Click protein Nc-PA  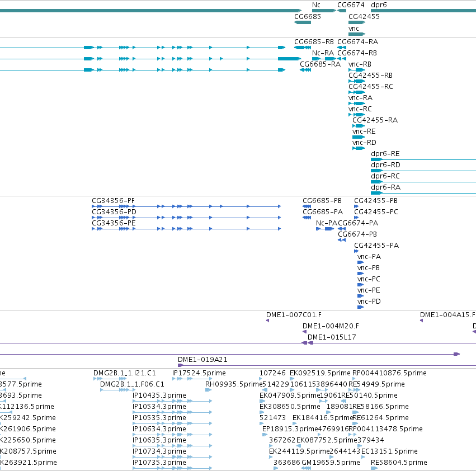pos(326,224)
